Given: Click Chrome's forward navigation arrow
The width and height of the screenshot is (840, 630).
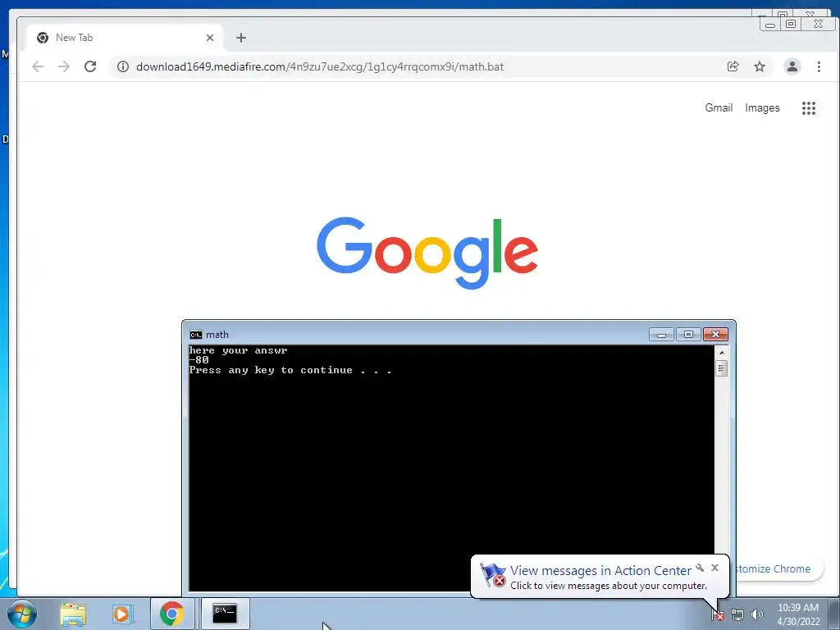Looking at the screenshot, I should point(64,66).
